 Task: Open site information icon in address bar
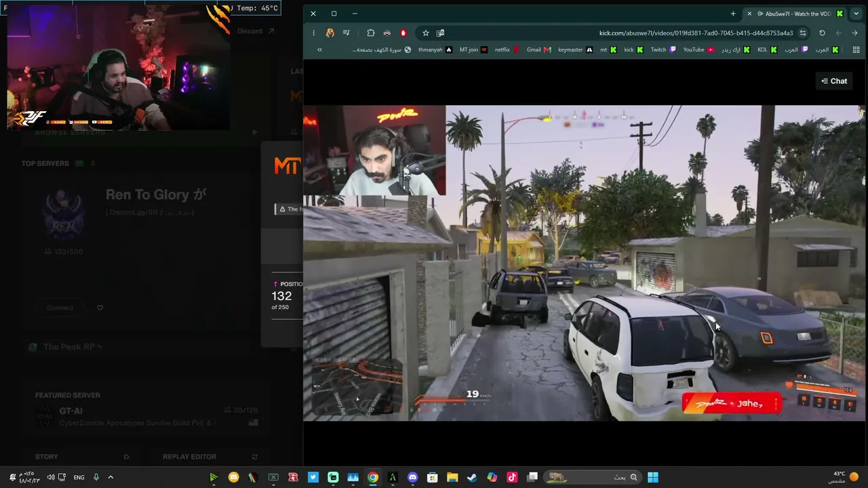pyautogui.click(x=803, y=33)
